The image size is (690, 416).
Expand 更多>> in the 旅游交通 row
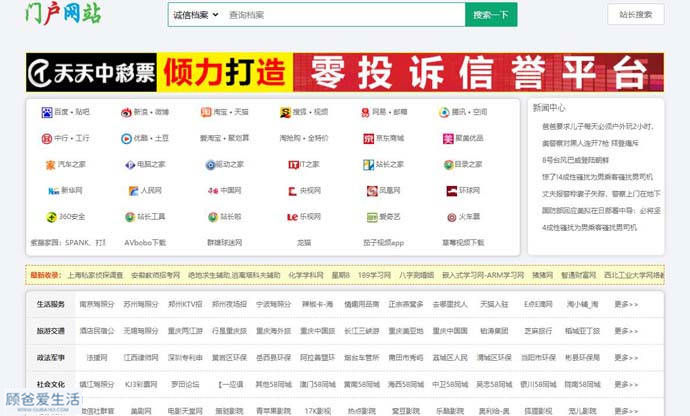[626, 331]
